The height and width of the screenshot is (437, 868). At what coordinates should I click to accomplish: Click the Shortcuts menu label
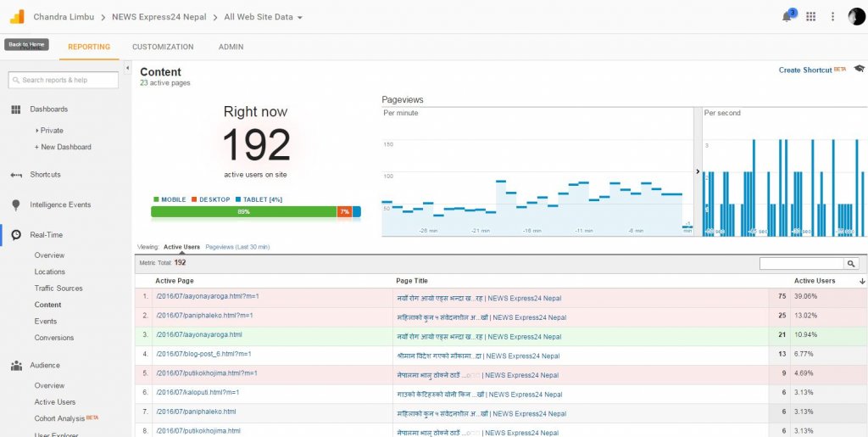[46, 175]
